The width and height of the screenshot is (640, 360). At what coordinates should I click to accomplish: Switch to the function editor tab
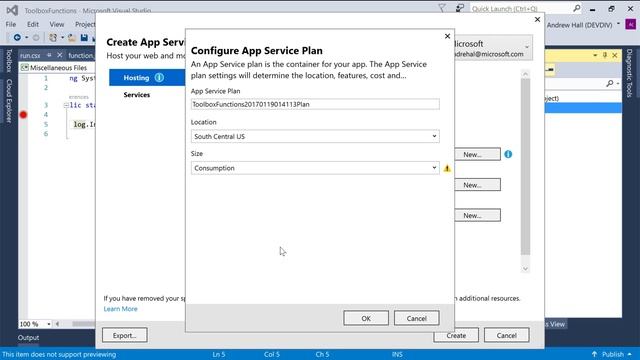click(81, 56)
